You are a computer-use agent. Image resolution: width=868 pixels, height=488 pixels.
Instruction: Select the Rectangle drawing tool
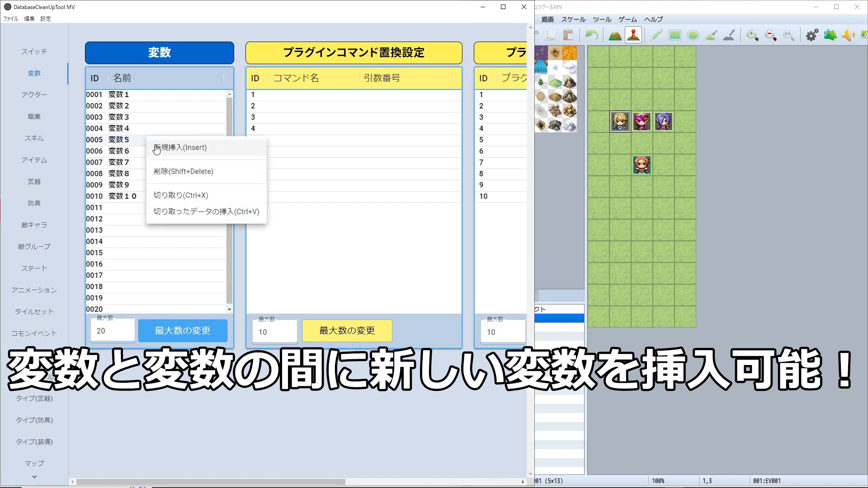[x=675, y=35]
